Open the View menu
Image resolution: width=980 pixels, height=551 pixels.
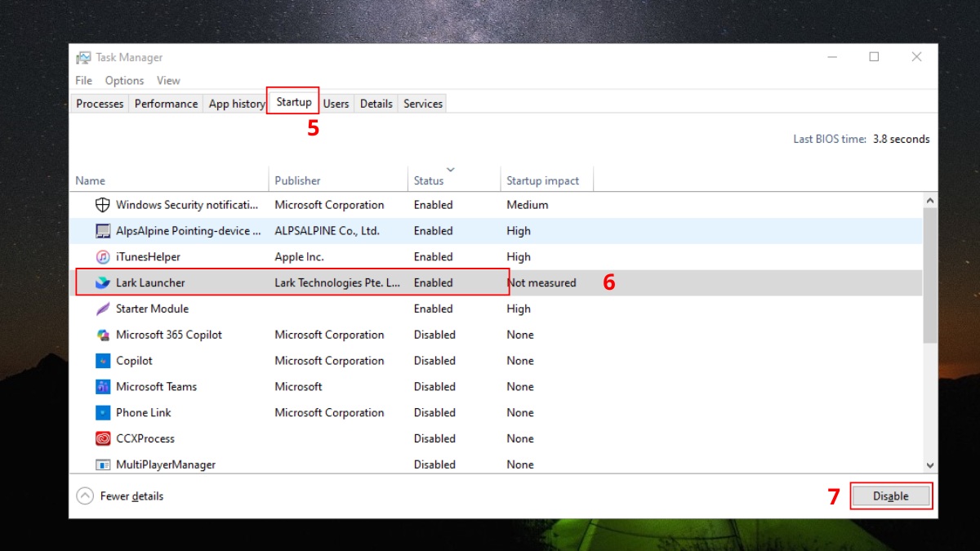pos(168,80)
